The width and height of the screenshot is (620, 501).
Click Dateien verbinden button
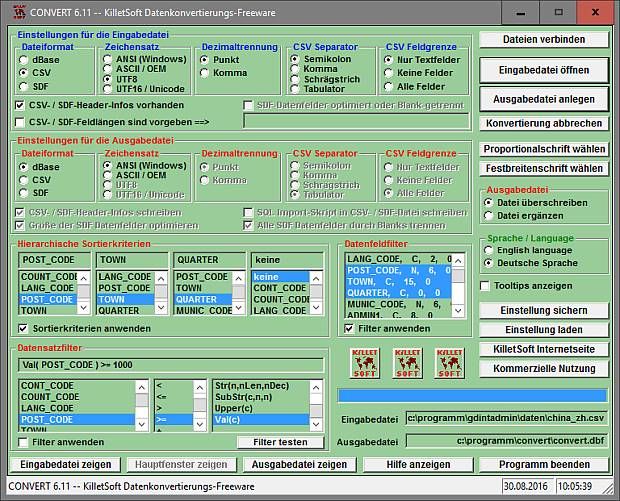pos(544,40)
